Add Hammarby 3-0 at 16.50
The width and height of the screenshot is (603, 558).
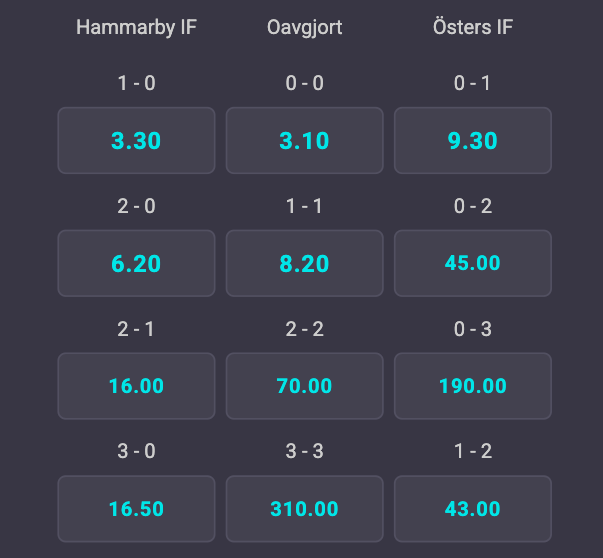136,509
